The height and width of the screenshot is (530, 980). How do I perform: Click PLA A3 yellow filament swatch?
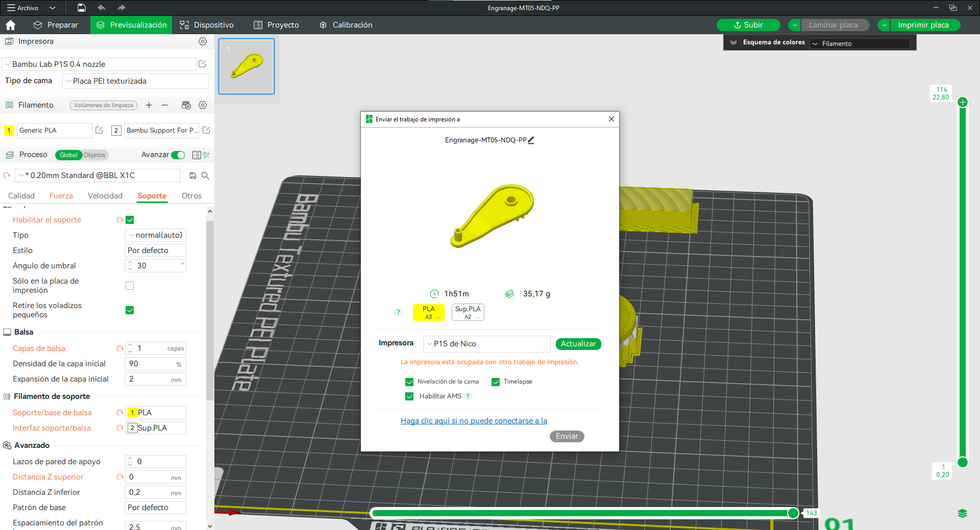(429, 312)
